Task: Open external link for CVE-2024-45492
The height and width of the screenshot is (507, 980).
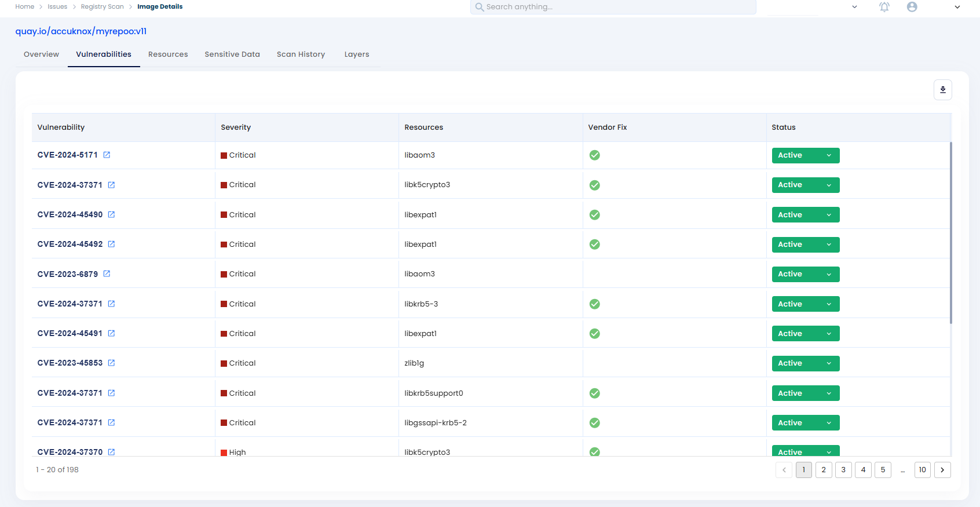Action: [x=111, y=244]
